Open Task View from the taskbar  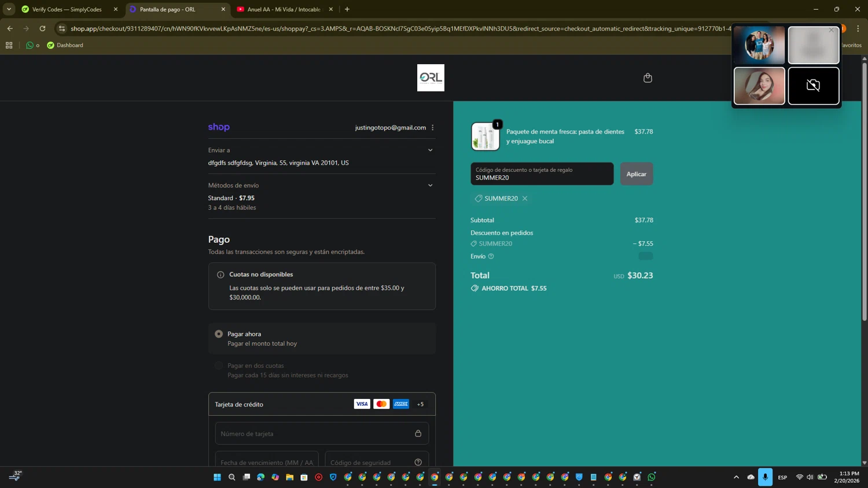[x=246, y=477]
